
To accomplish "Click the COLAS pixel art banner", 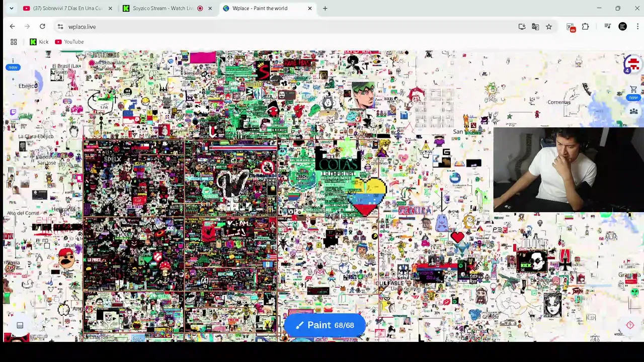I will (338, 164).
